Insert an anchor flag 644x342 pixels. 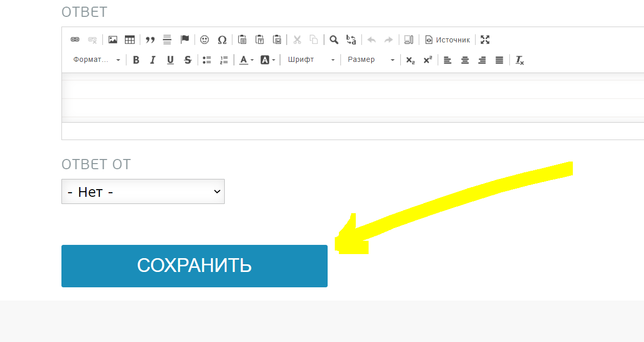pyautogui.click(x=185, y=40)
